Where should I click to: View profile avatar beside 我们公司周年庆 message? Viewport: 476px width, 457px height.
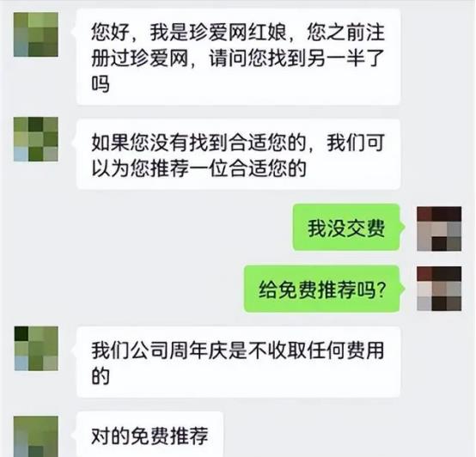point(36,349)
